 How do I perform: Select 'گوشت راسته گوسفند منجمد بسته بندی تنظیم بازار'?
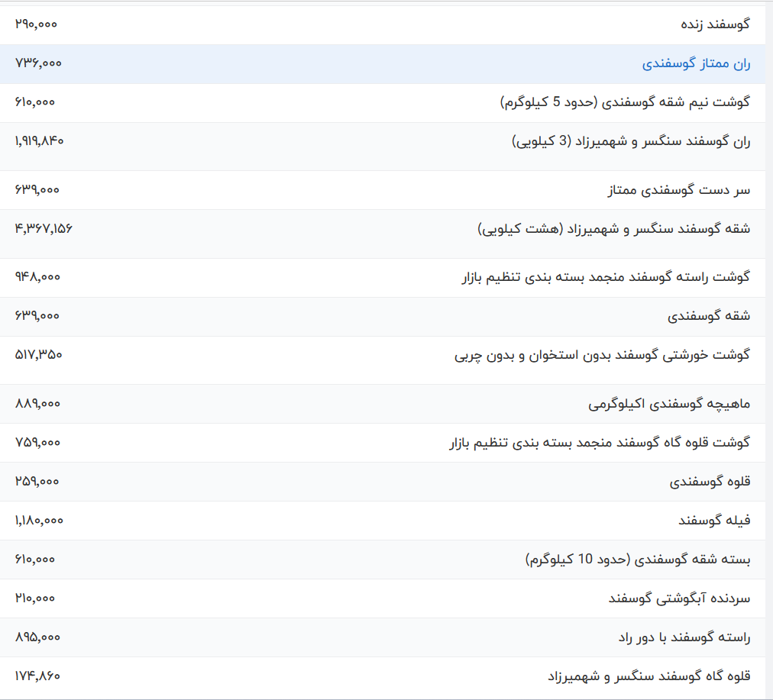tap(606, 277)
